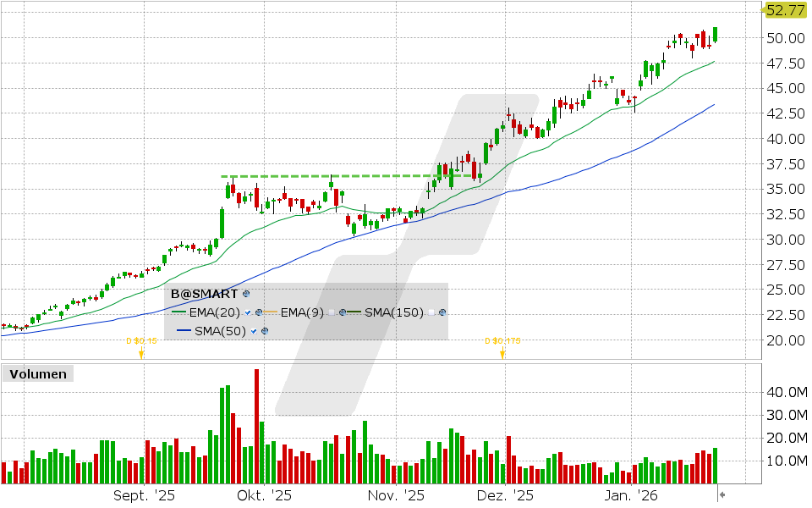Open the EMA(9) settings gear icon
812x508 pixels.
point(342,312)
